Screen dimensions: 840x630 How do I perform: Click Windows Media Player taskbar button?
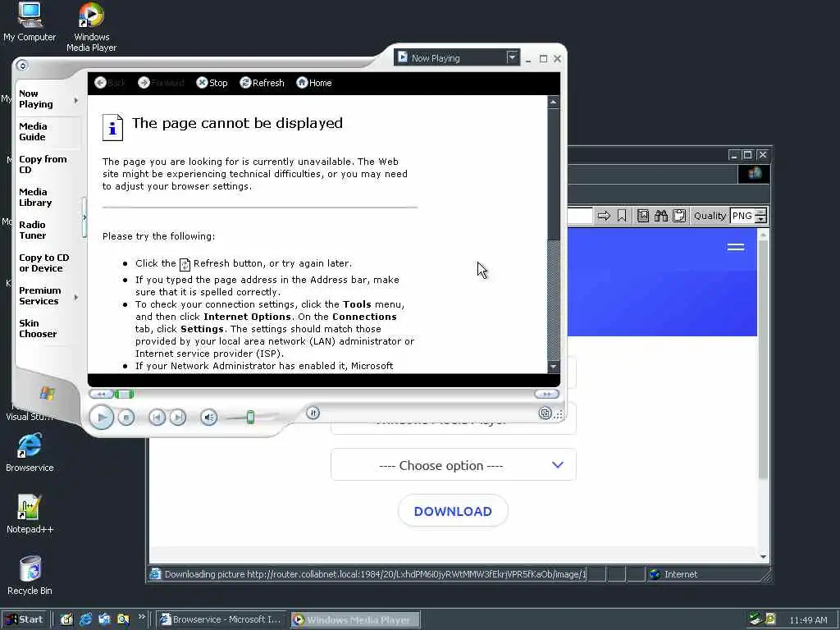click(x=356, y=620)
